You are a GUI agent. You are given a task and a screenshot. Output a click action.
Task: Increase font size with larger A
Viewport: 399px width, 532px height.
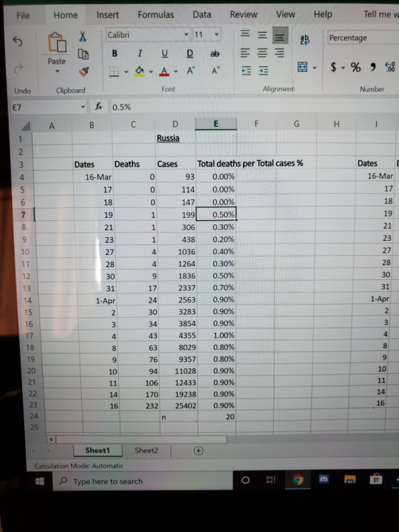pos(191,71)
